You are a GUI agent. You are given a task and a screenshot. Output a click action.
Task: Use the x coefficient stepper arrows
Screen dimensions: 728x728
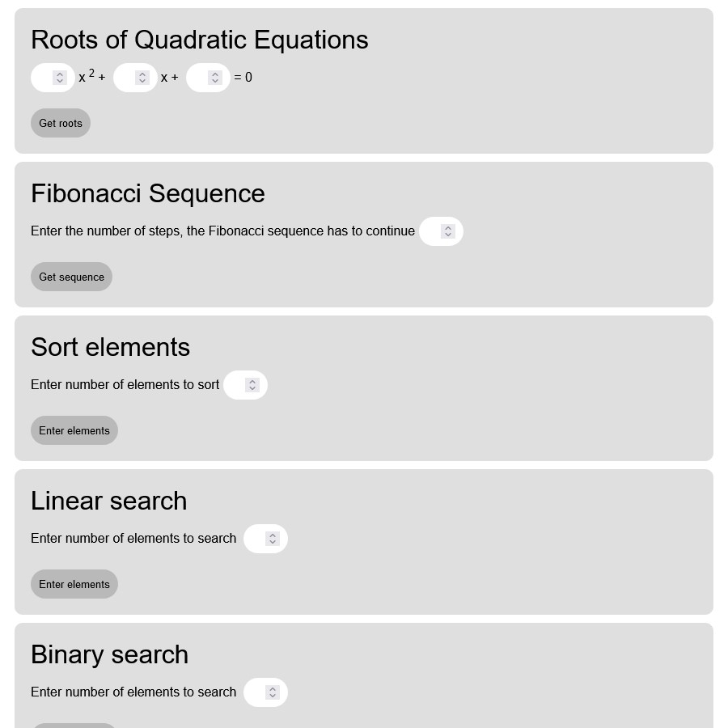coord(142,78)
